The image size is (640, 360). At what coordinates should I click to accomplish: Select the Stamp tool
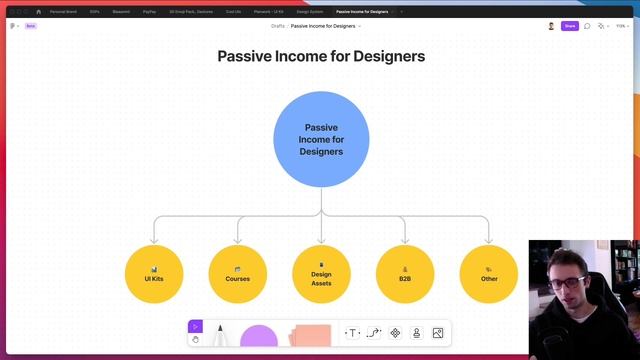pos(416,333)
